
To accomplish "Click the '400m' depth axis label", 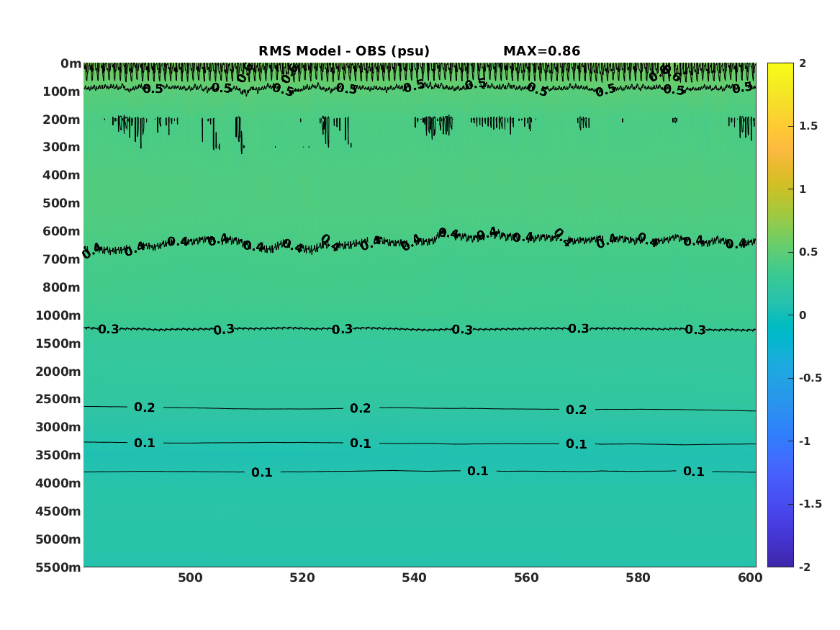I will [62, 175].
